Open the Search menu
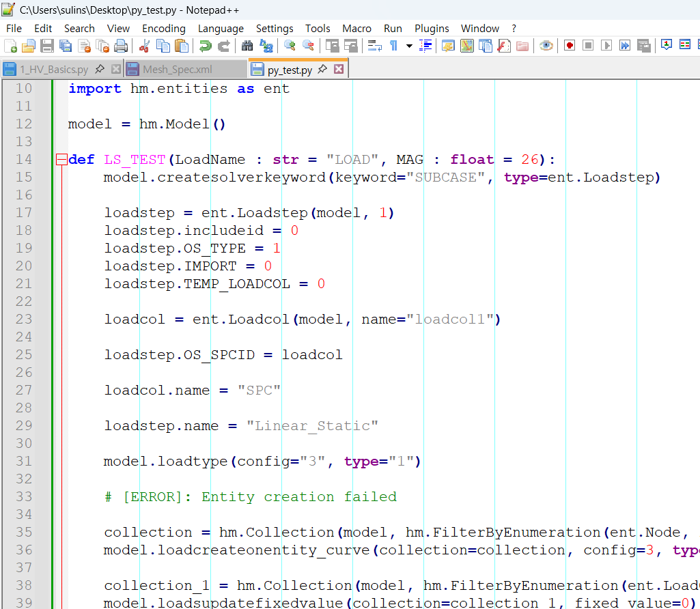The width and height of the screenshot is (700, 609). click(x=79, y=29)
